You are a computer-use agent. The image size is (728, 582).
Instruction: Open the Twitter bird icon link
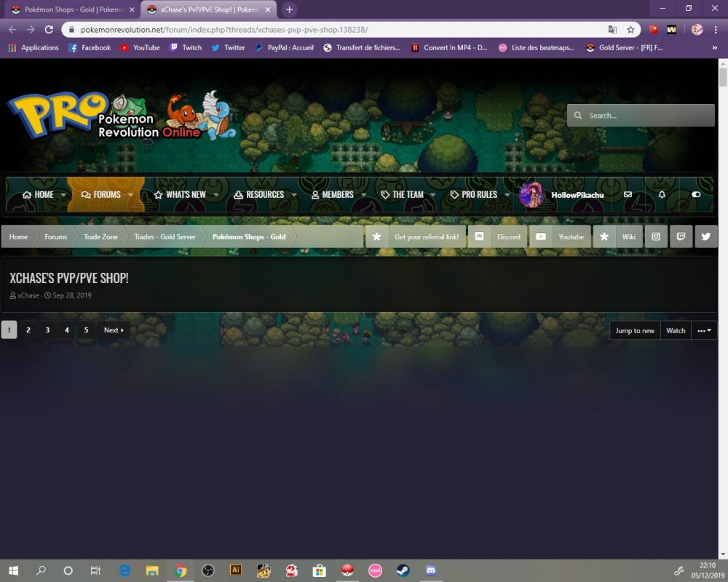pyautogui.click(x=705, y=236)
